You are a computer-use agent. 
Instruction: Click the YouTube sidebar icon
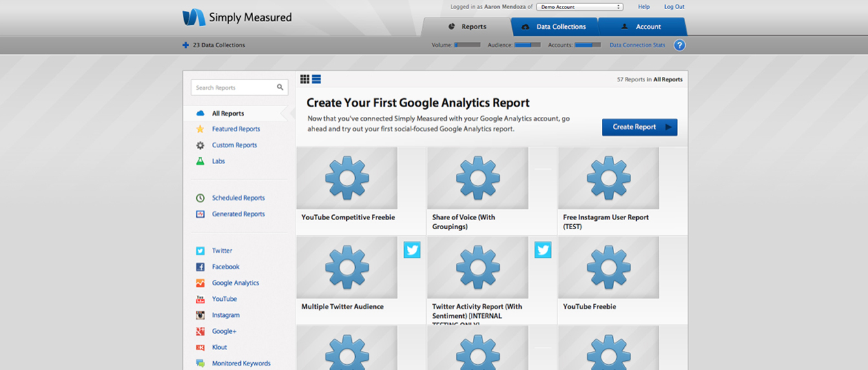coord(200,299)
